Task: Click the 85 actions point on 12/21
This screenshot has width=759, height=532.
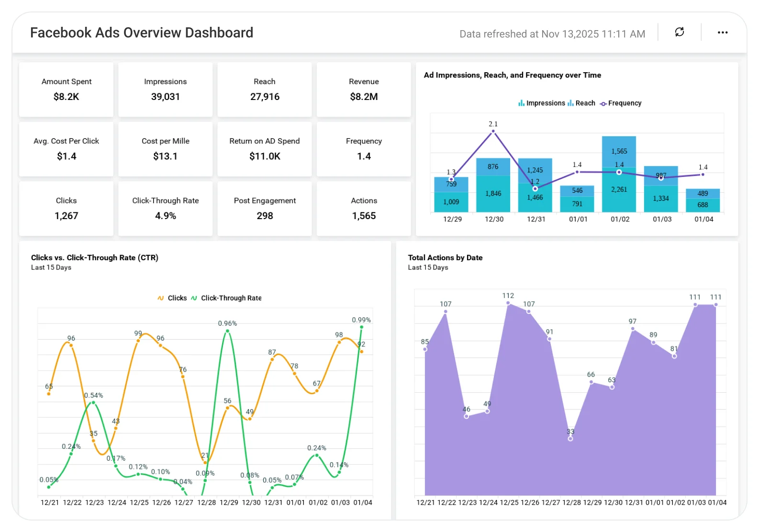Action: 425,349
